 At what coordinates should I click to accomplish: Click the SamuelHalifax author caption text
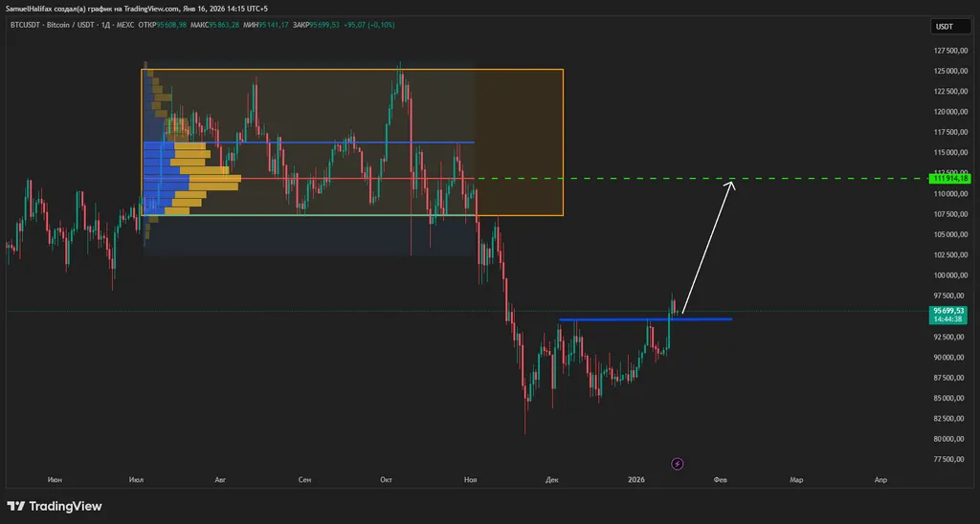pyautogui.click(x=134, y=8)
